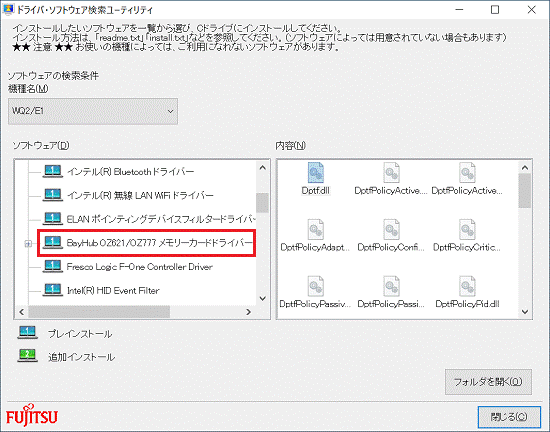Open the 機種名 WQ2/E1 dropdown
The image size is (550, 432).
(93, 111)
